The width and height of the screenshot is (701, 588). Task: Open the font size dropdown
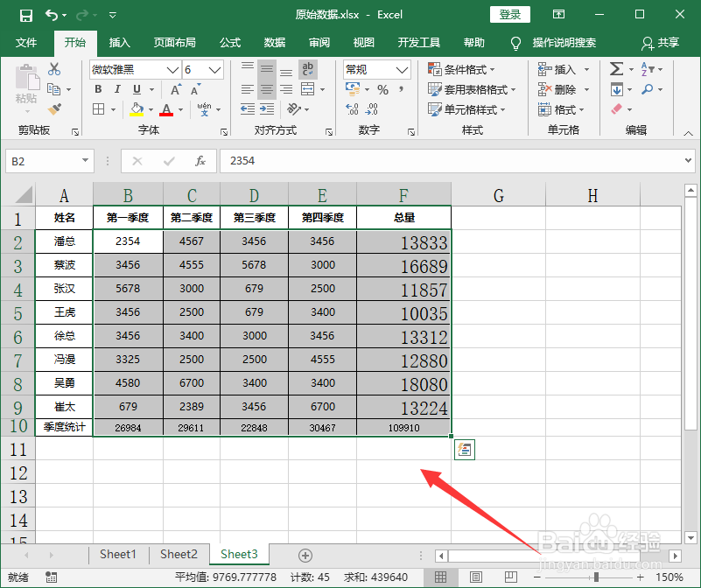point(215,70)
